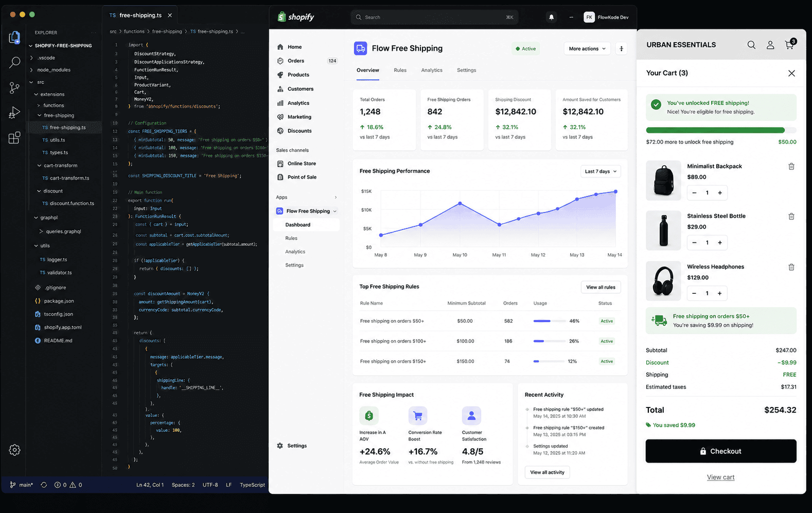This screenshot has width=812, height=513.
Task: Open the Explorer icon in VS Code activity bar
Action: (14, 37)
